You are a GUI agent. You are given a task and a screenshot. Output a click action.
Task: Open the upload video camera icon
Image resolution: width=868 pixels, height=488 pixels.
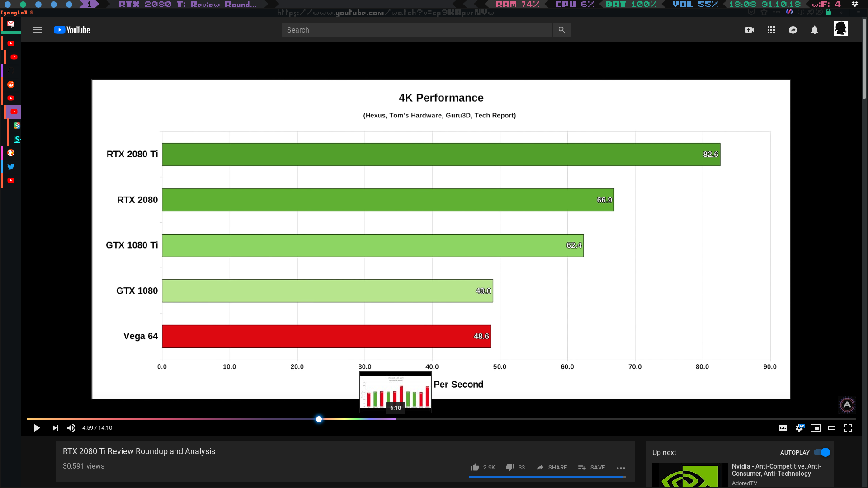[x=750, y=30]
